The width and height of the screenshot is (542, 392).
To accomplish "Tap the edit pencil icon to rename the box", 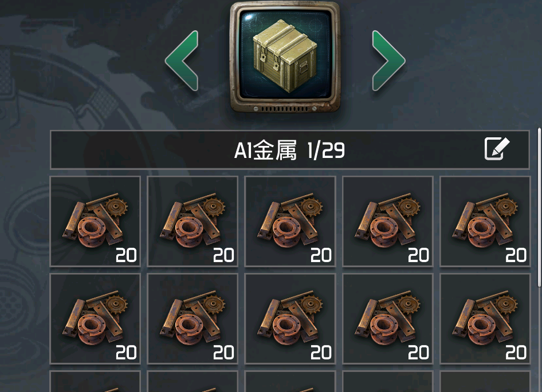I will (x=497, y=149).
